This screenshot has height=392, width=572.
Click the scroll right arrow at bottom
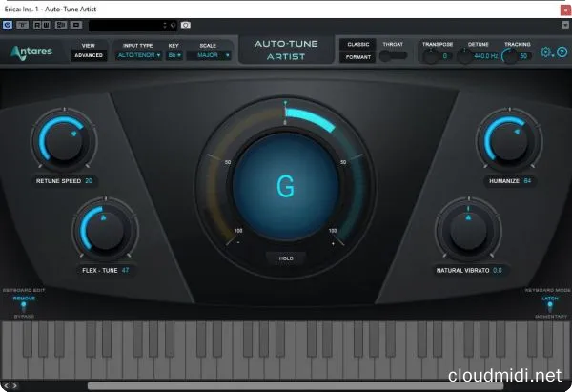[14, 385]
